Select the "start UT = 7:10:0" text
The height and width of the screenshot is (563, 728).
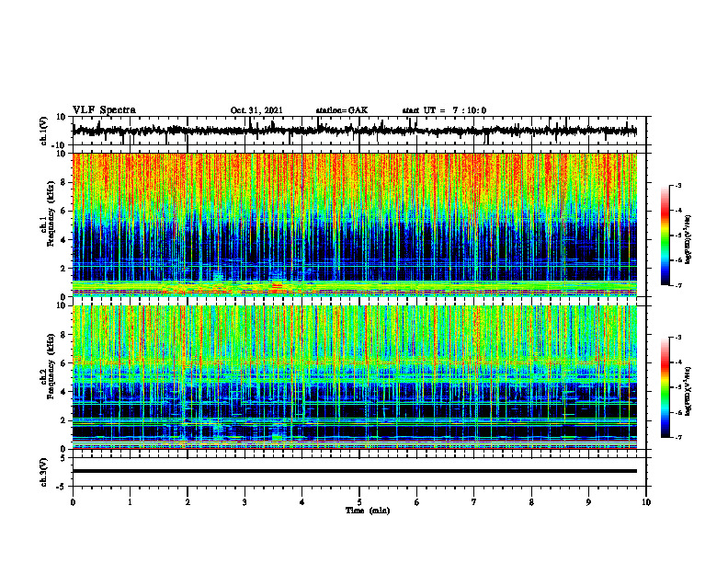pyautogui.click(x=444, y=110)
